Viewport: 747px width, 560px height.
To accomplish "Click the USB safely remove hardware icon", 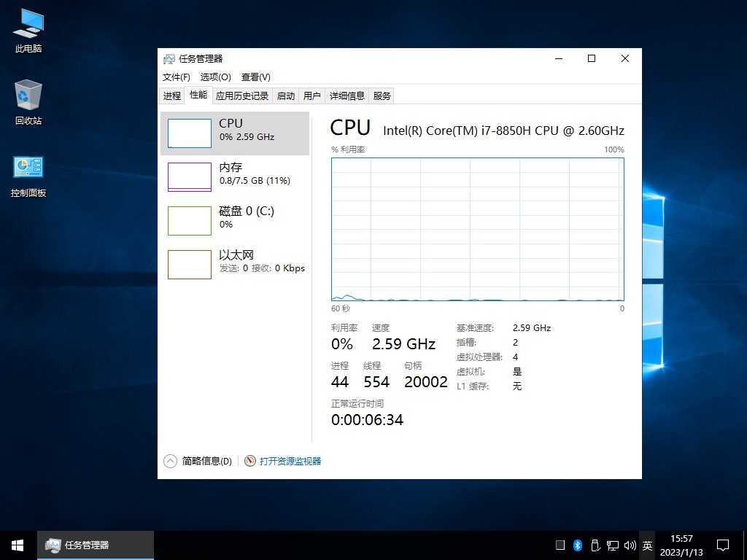I will 595,545.
